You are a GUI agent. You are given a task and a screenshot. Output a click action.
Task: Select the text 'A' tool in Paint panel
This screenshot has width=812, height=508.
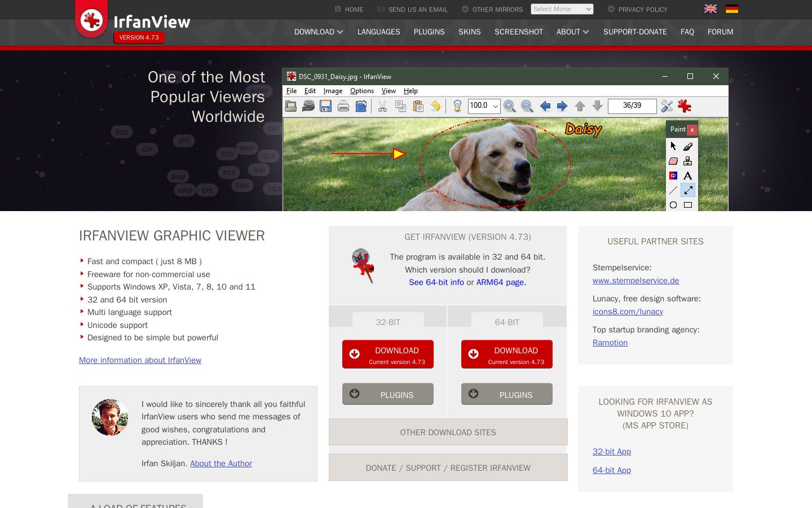pyautogui.click(x=688, y=176)
